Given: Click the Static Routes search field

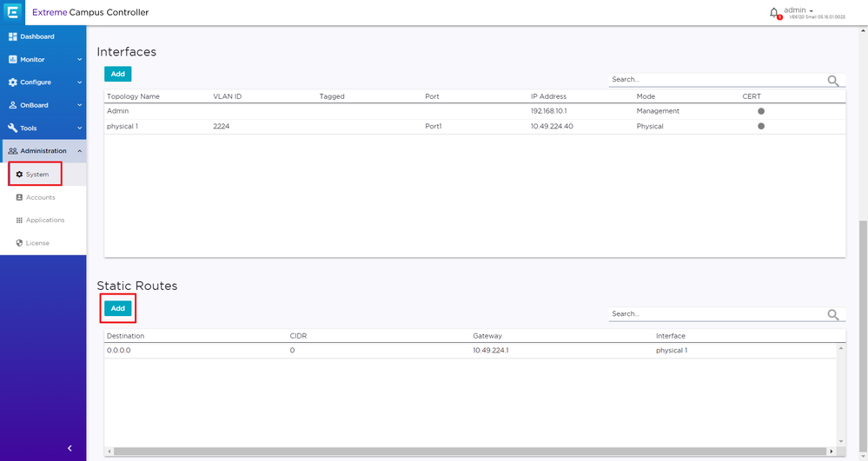Looking at the screenshot, I should click(x=717, y=313).
